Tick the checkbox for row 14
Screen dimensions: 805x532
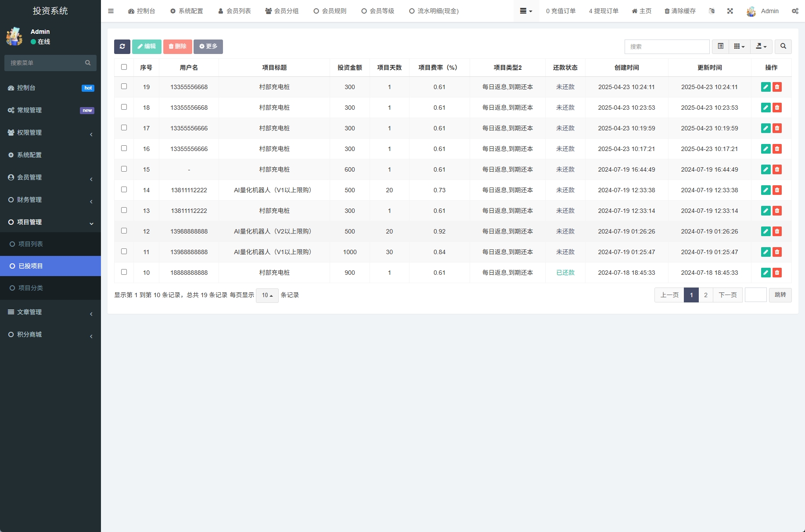click(x=124, y=190)
